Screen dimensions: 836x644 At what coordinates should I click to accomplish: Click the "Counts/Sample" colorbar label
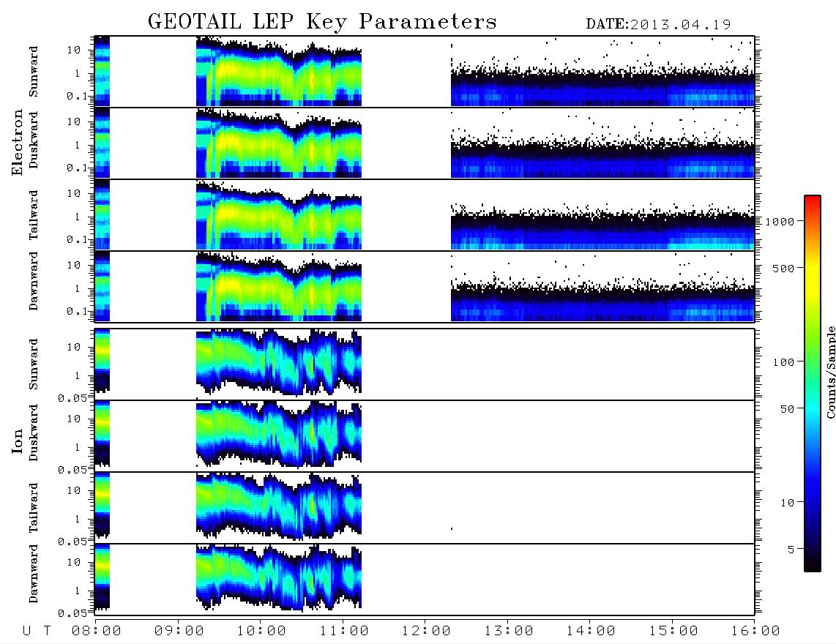[x=830, y=372]
